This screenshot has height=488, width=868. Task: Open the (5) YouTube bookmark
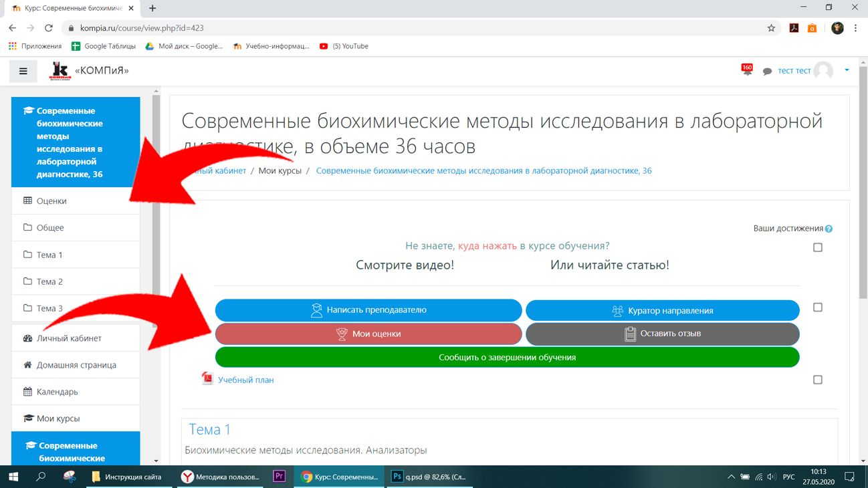[x=344, y=46]
